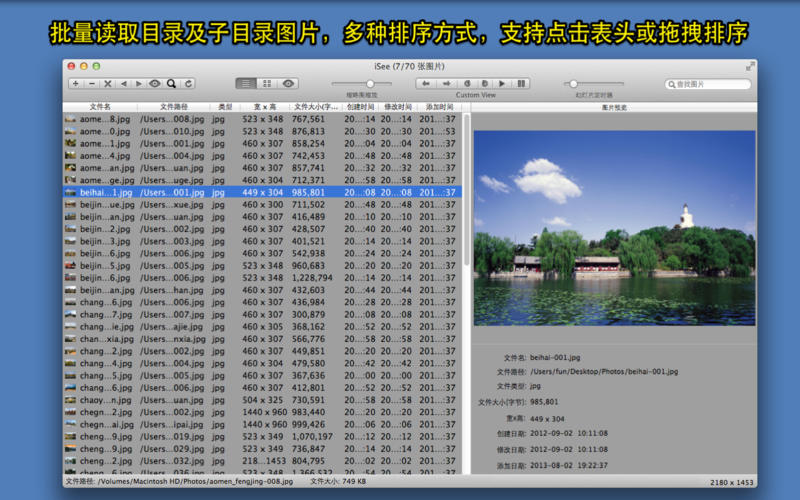Click the left arrow in Custom View group
The width and height of the screenshot is (800, 500).
point(426,84)
